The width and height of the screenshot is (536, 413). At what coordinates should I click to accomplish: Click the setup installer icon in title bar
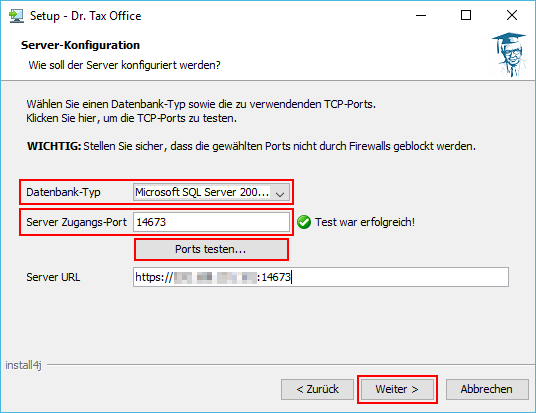pyautogui.click(x=16, y=16)
